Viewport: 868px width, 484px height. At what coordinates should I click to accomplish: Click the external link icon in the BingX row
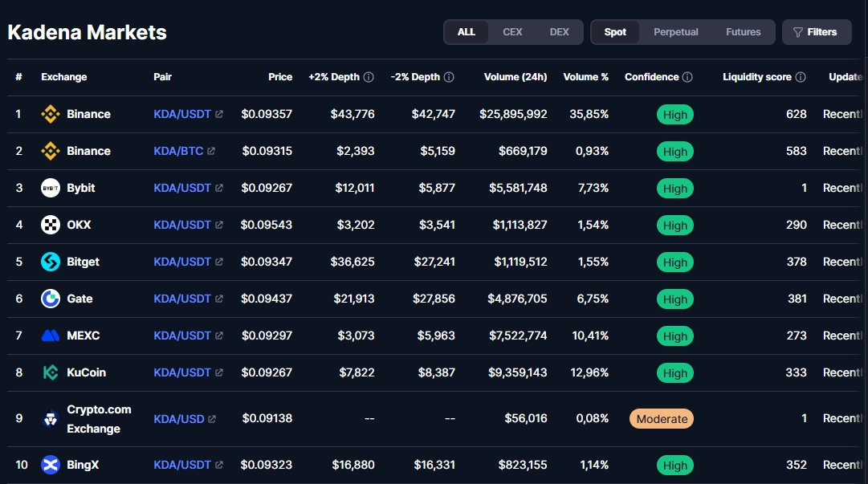coord(219,465)
